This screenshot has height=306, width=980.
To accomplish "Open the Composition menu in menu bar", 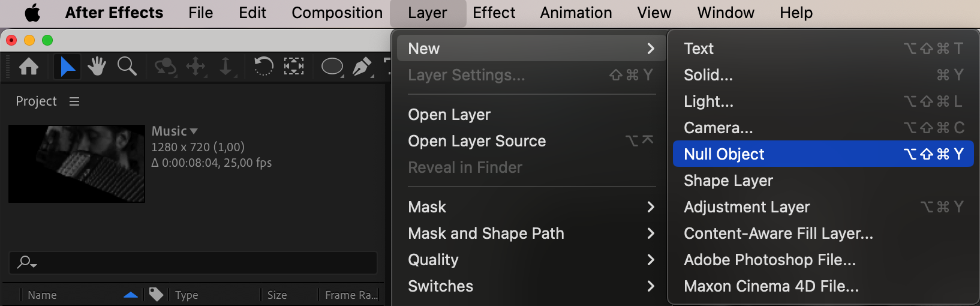I will [x=337, y=13].
